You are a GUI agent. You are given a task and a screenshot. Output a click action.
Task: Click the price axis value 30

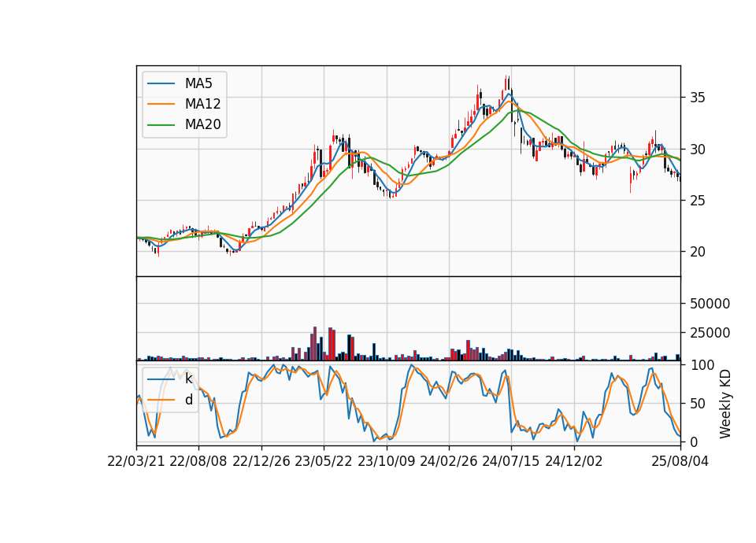pyautogui.click(x=698, y=150)
